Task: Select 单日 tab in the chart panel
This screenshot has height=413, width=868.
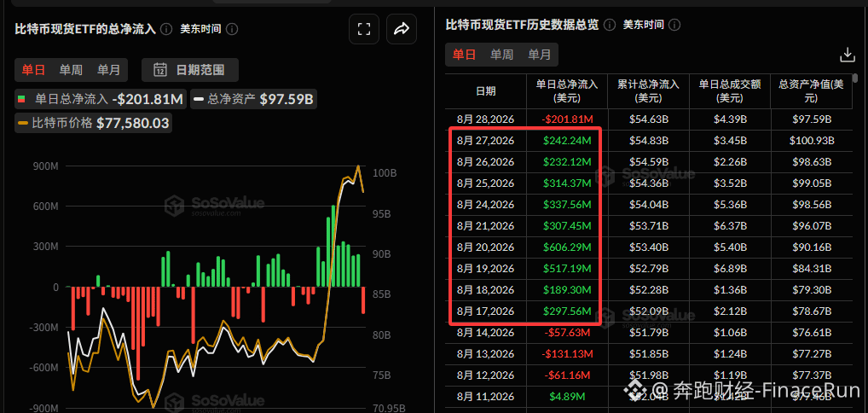Action: coord(33,70)
